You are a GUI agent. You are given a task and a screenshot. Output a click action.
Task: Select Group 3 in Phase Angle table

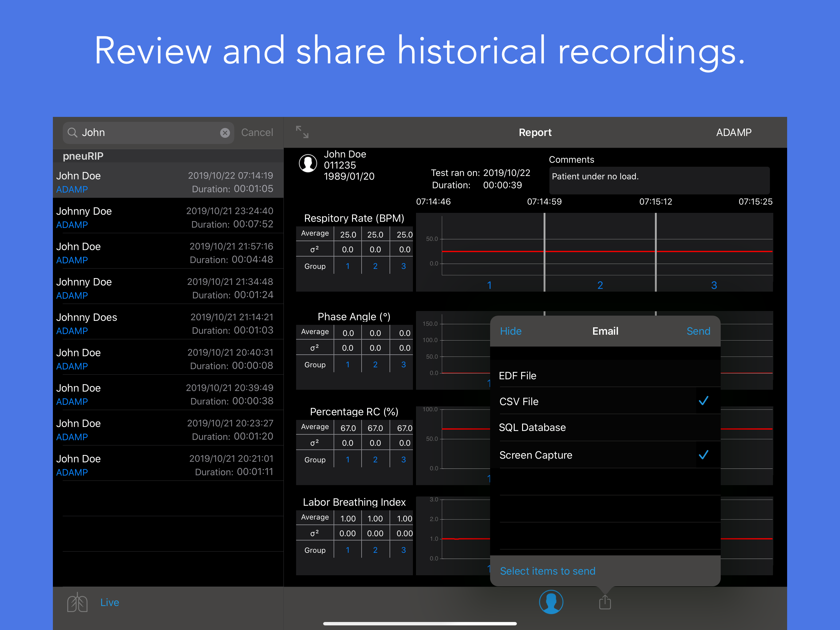coord(403,365)
